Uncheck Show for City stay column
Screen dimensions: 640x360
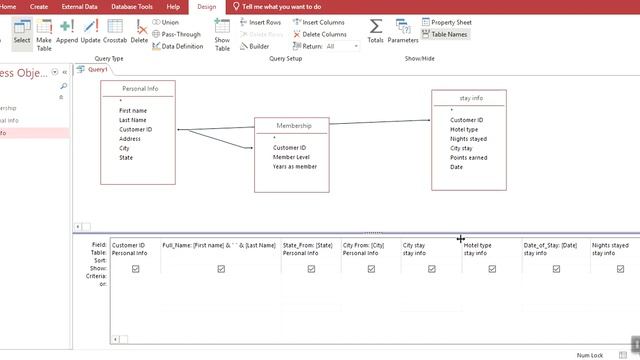tap(431, 269)
